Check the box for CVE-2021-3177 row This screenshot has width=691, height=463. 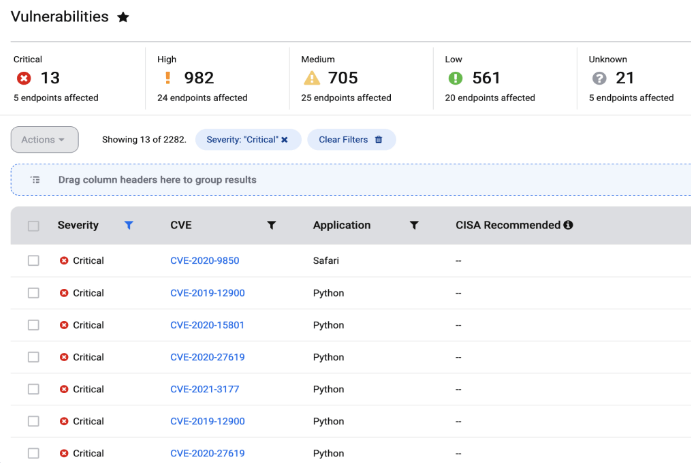tap(33, 389)
